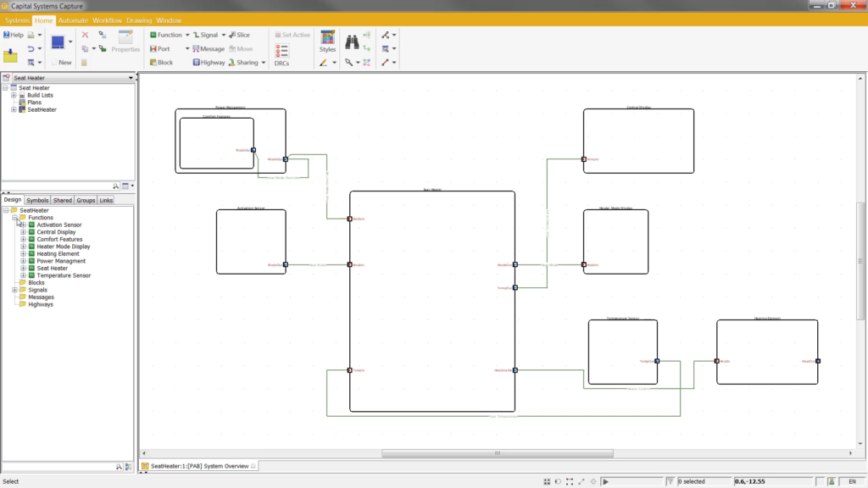This screenshot has width=868, height=488.
Task: Toggle the filter icon beside selected count
Action: 670,481
